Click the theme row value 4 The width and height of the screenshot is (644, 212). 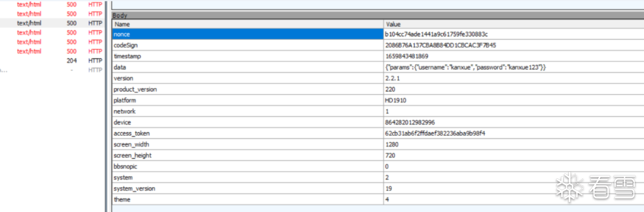[387, 199]
